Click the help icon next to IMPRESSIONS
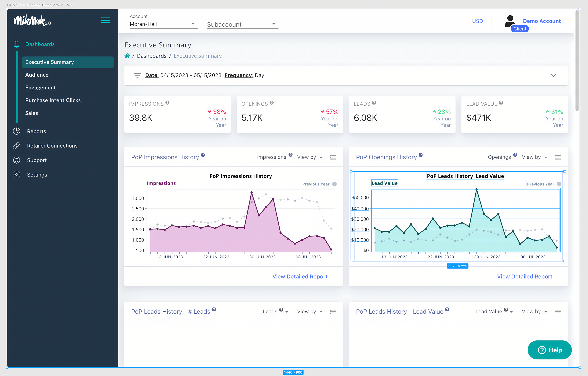The width and height of the screenshot is (588, 376). (167, 103)
